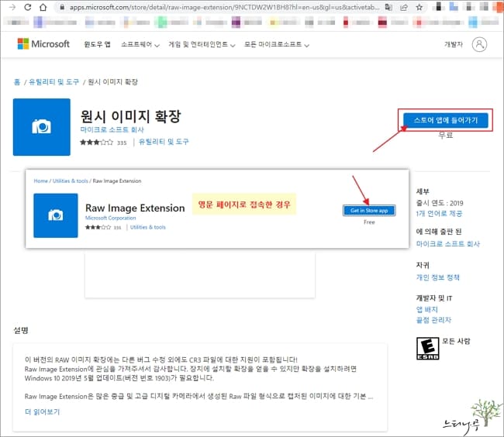Viewport: 504px width, 437px height.
Task: Click the browser forward arrow
Action: (12, 7)
